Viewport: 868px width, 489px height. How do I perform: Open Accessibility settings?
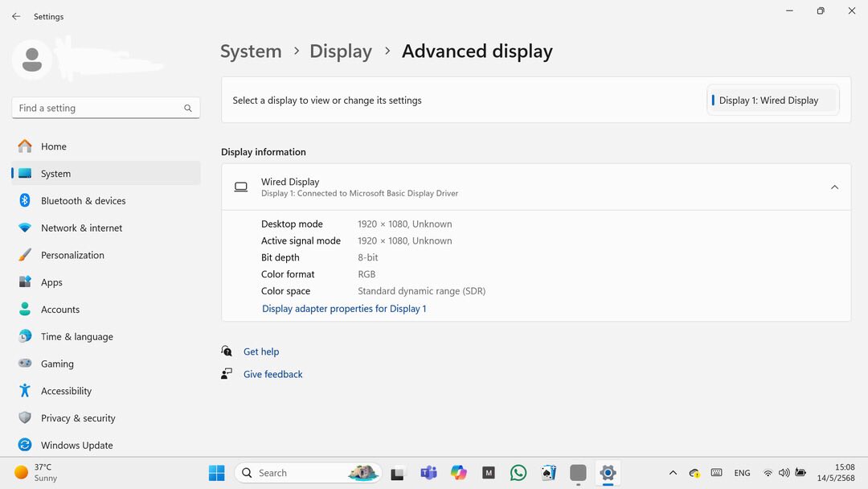(106, 390)
